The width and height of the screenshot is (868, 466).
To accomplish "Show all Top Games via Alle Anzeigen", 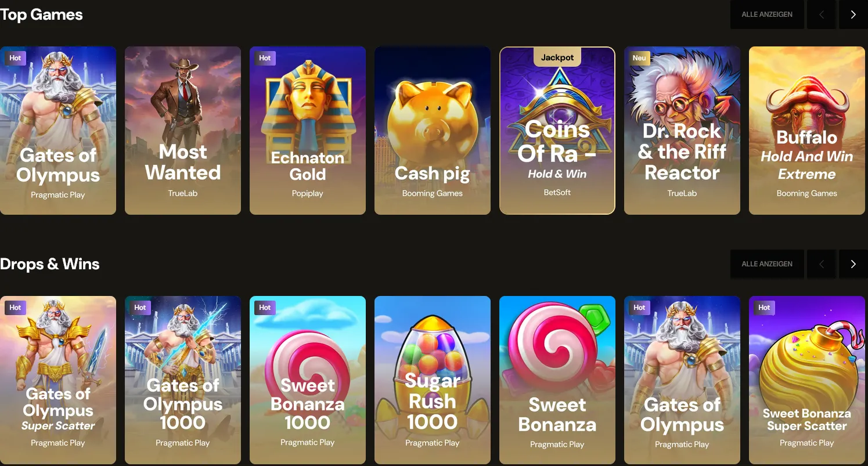I will pos(767,15).
